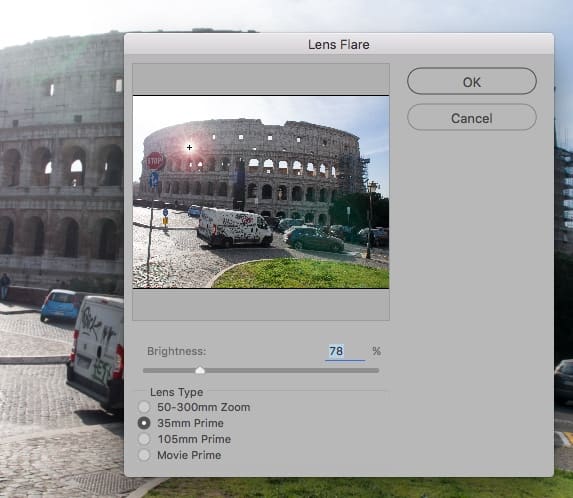573x498 pixels.
Task: Move the flare to the green car in the preview
Action: [315, 239]
